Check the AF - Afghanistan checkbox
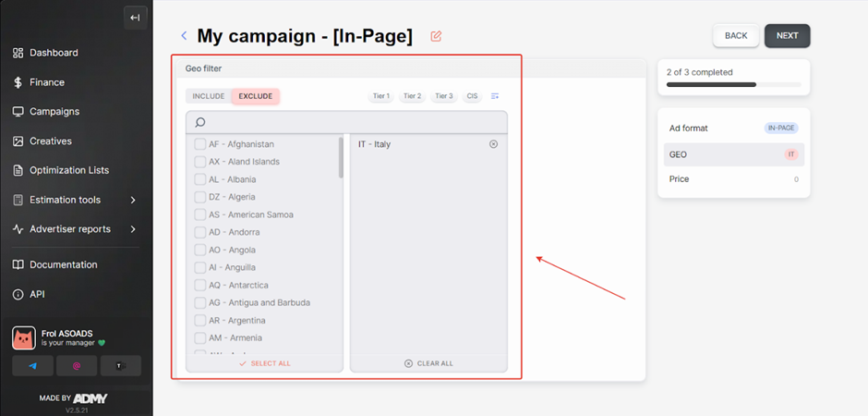The height and width of the screenshot is (416, 868). click(200, 144)
